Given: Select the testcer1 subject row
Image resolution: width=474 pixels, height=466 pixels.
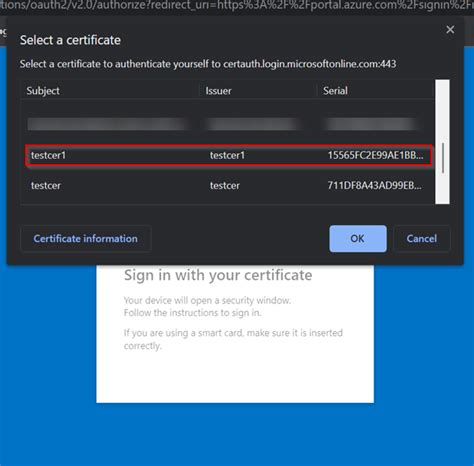Looking at the screenshot, I should 229,155.
